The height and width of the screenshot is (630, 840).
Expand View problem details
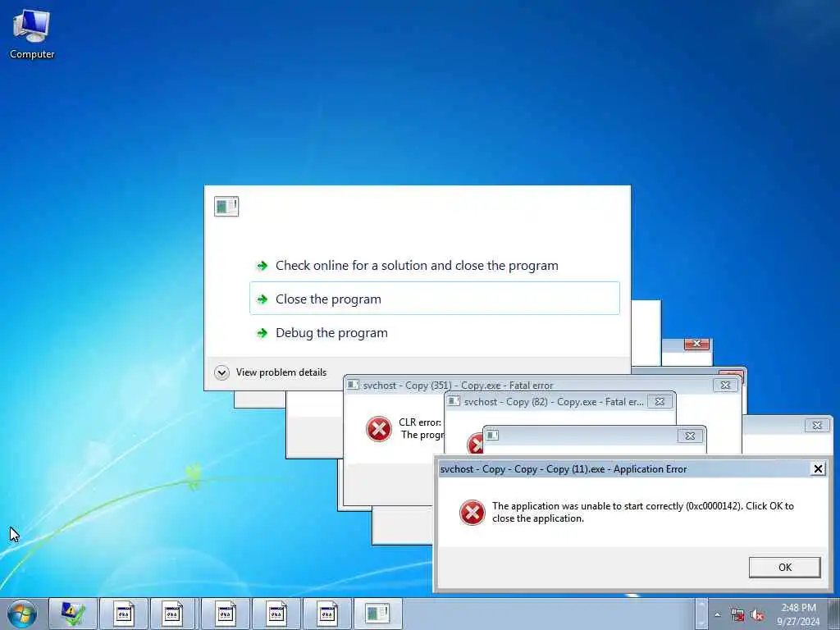[x=271, y=372]
